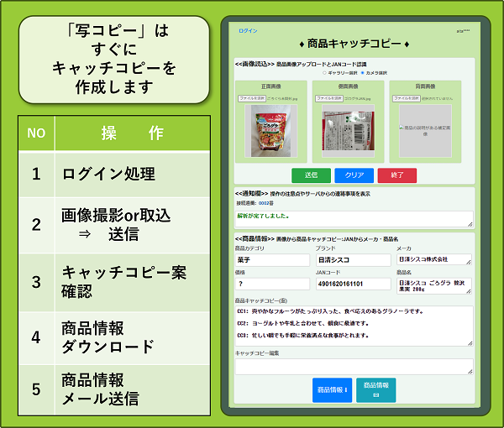Click the ブランド input field
Screen dimensions: 504x428
(353, 260)
